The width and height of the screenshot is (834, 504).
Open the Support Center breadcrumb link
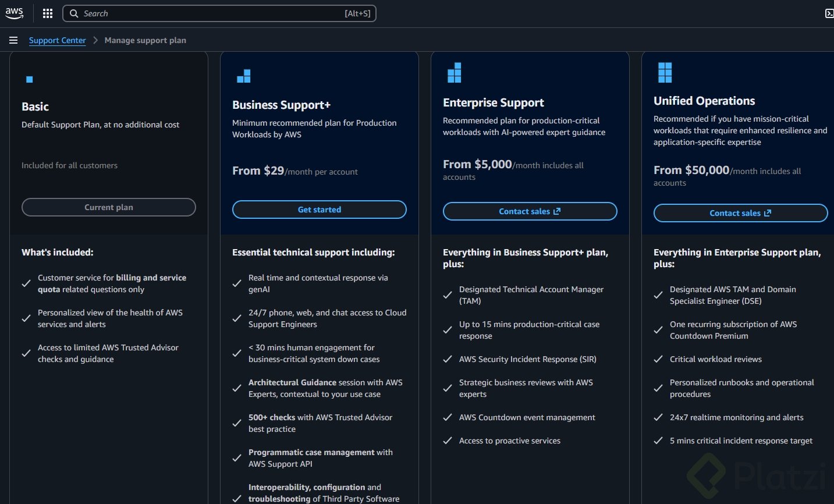[57, 40]
